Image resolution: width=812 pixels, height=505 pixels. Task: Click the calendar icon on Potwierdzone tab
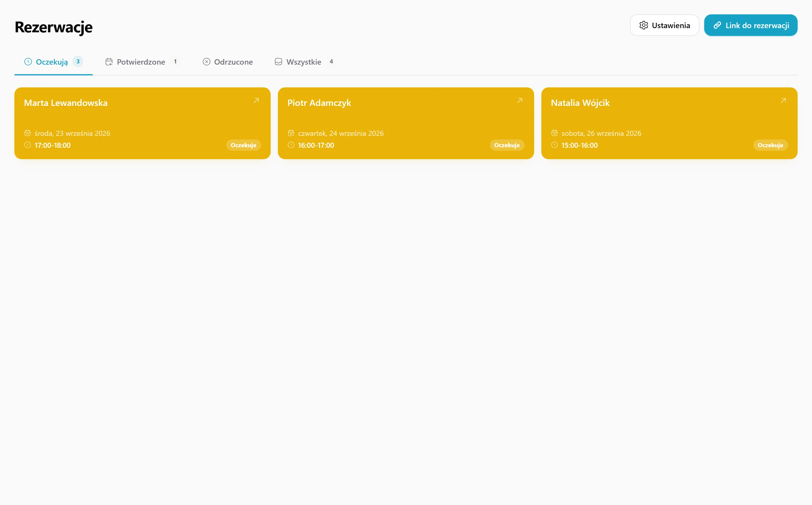tap(109, 62)
